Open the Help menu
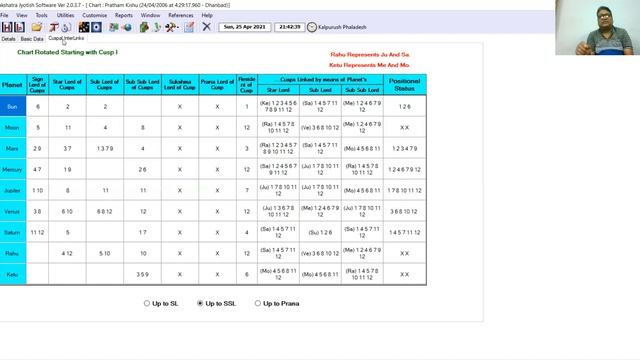 coord(207,15)
